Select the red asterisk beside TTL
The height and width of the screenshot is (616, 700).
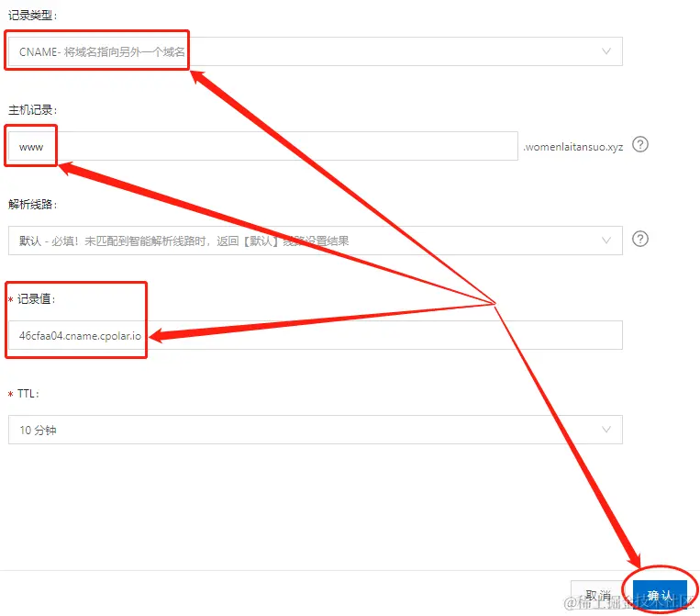pos(10,394)
